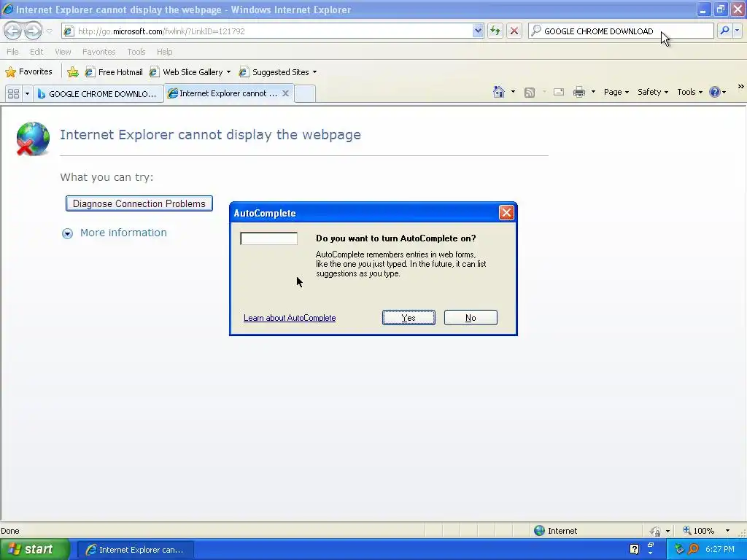Click the taskbar restore window icon
Viewport: 747px width, 560px height.
click(650, 545)
